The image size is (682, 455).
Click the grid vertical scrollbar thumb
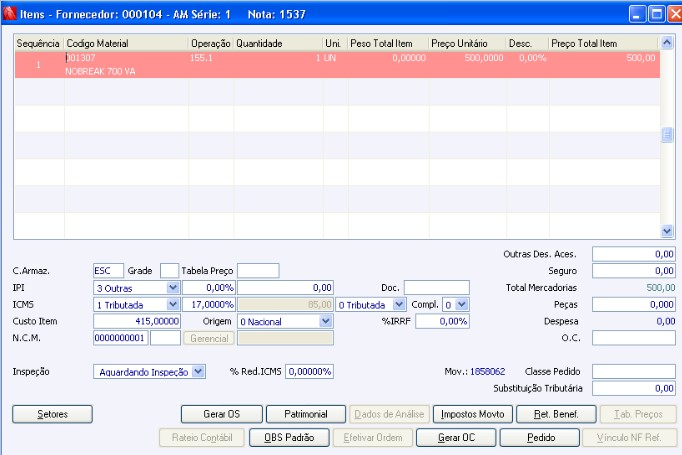point(667,135)
